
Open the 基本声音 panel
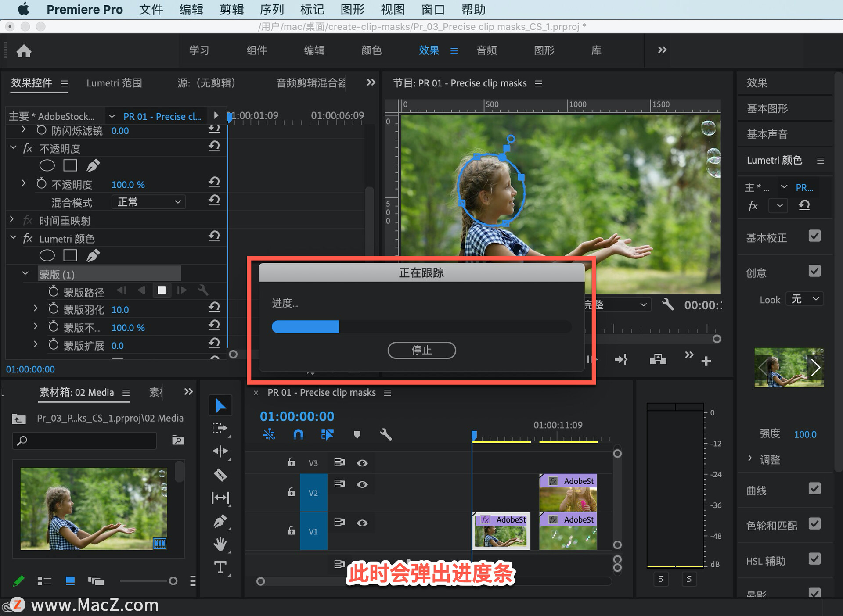767,134
